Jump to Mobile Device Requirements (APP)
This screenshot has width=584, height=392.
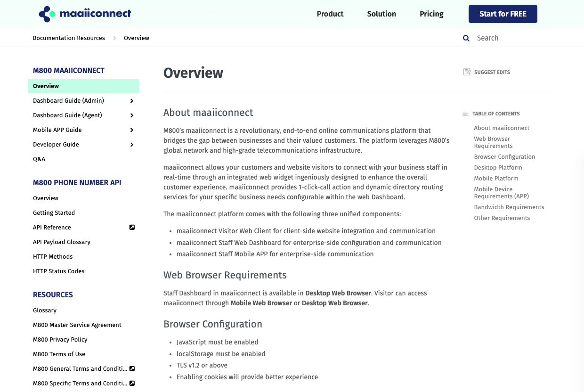pyautogui.click(x=502, y=193)
